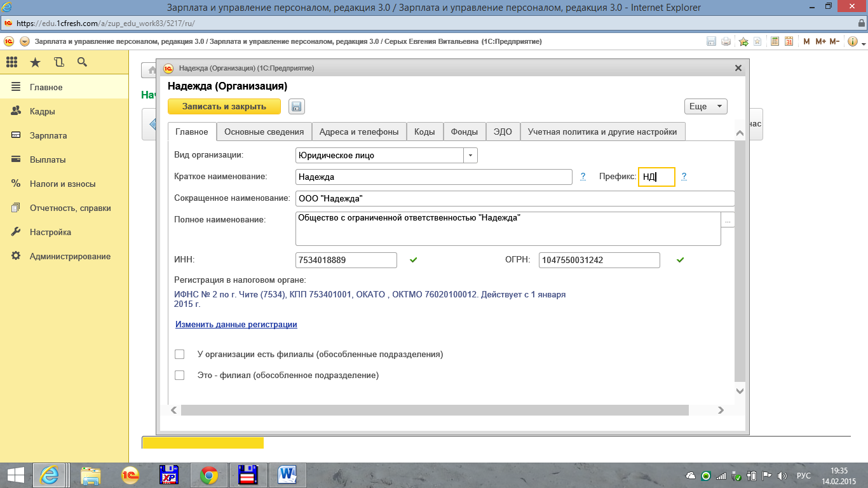Open Windows Start button
Screen dimensions: 868x488
tap(15, 475)
